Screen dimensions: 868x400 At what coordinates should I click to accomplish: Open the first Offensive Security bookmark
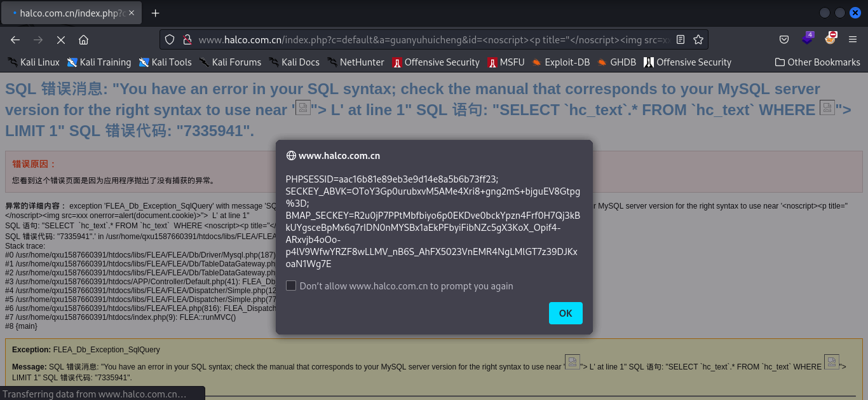436,62
